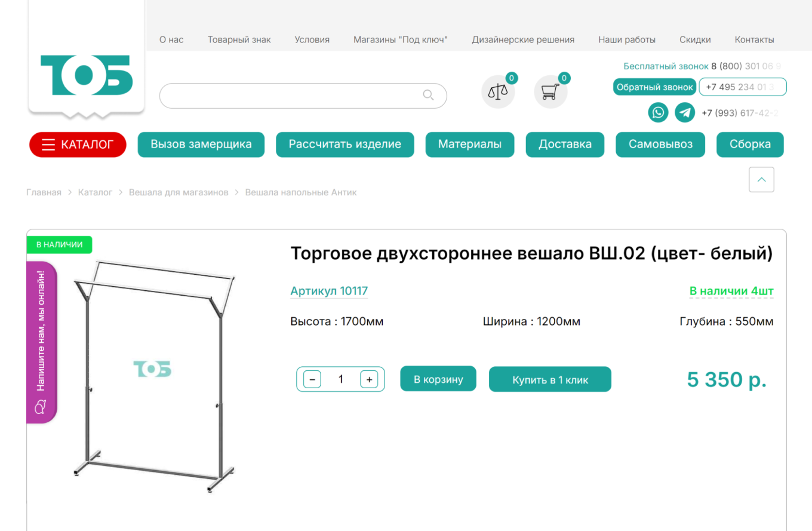
Task: Open WhatsApp chat icon
Action: (x=657, y=112)
